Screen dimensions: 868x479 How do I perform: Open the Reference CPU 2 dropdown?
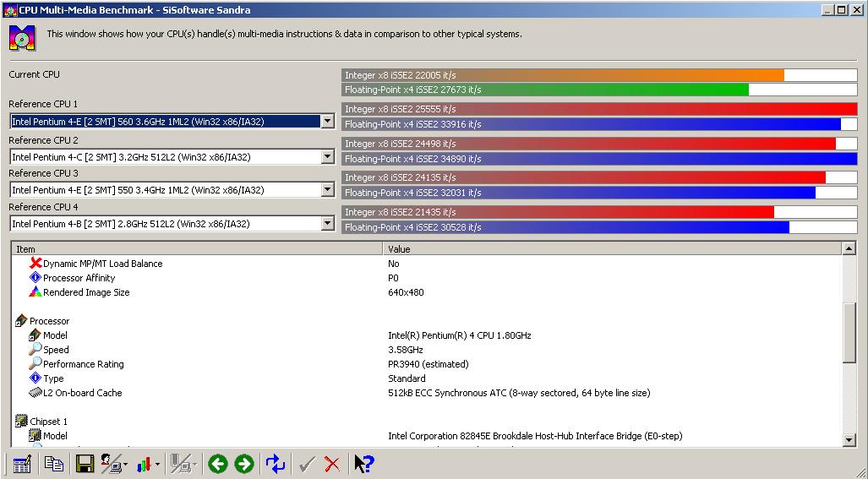(328, 157)
